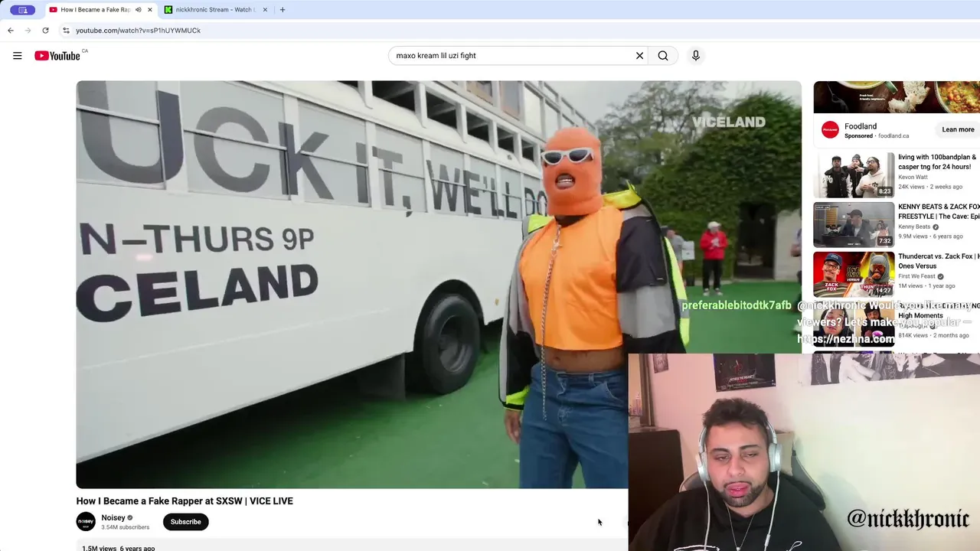Subscribe to the Noisey channel

pos(186,522)
